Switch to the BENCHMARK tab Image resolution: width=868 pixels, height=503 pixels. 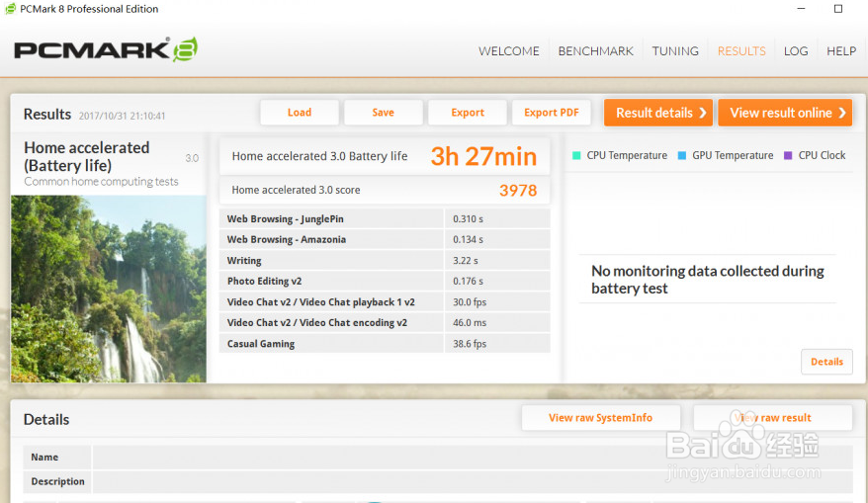596,51
